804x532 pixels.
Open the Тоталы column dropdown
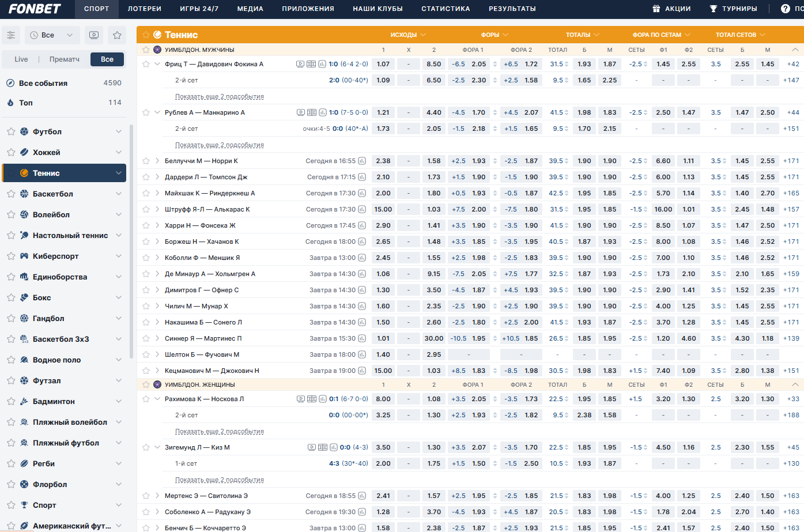pyautogui.click(x=582, y=35)
